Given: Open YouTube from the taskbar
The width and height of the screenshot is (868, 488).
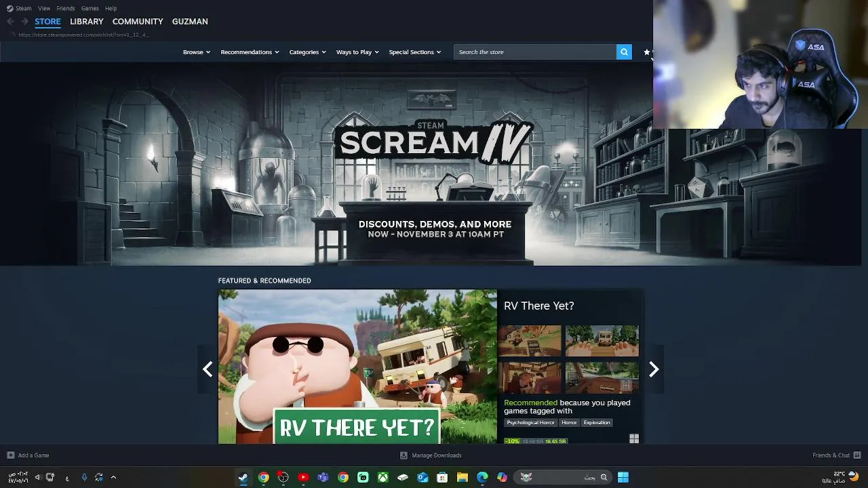Looking at the screenshot, I should tap(303, 477).
